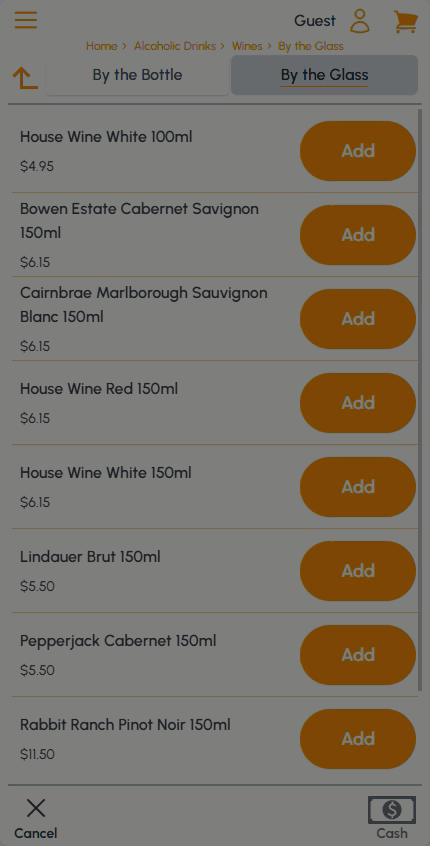Add House Wine Red 150ml
Image resolution: width=430 pixels, height=846 pixels.
(x=358, y=403)
